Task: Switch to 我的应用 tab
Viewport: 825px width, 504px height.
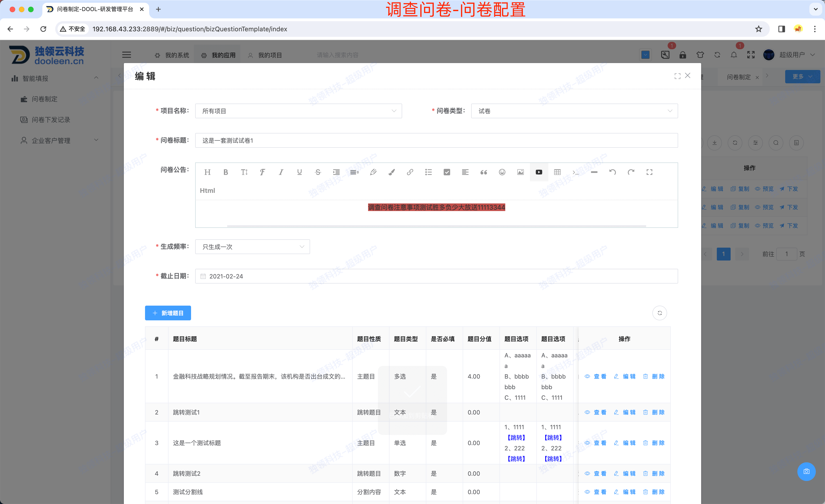Action: (218, 55)
